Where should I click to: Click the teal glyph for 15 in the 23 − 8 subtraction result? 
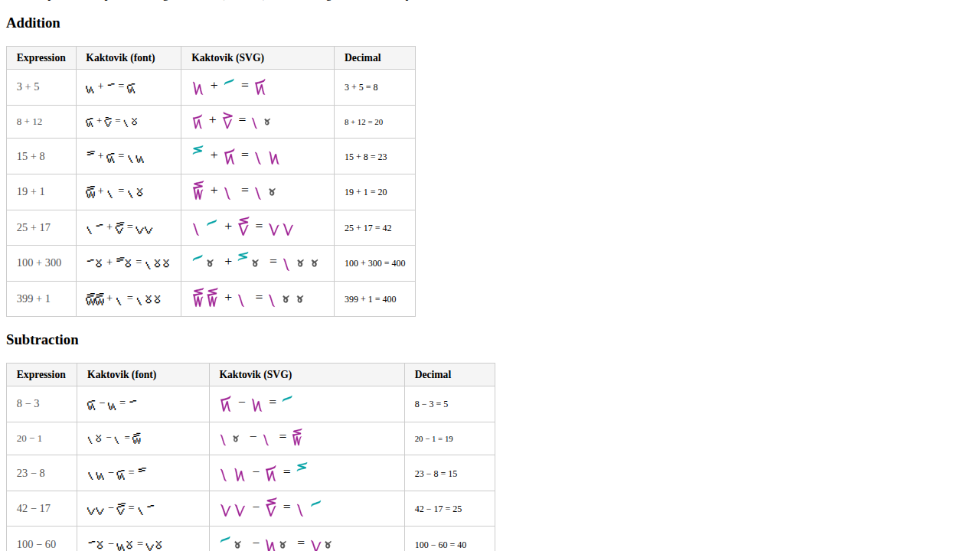coord(302,467)
